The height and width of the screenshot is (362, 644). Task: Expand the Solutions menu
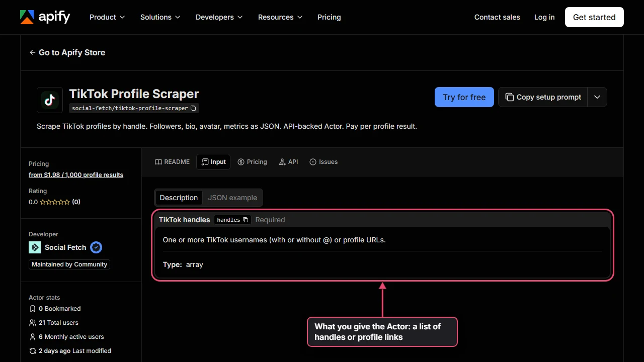(160, 17)
